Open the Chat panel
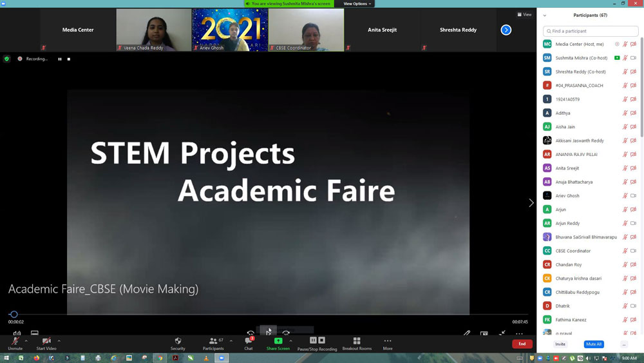644x363 pixels. (x=249, y=343)
